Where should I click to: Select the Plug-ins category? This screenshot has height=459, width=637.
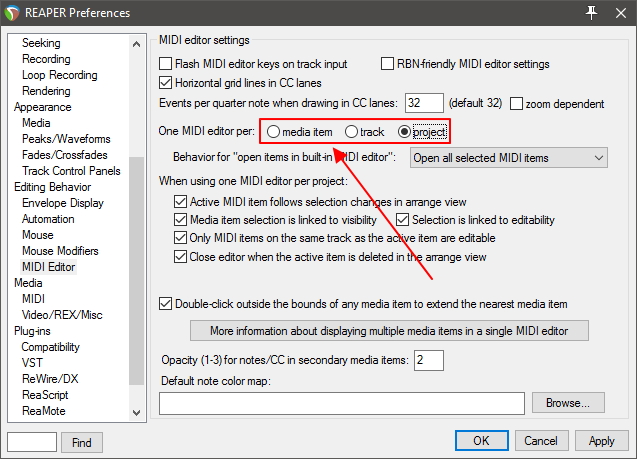coord(32,331)
